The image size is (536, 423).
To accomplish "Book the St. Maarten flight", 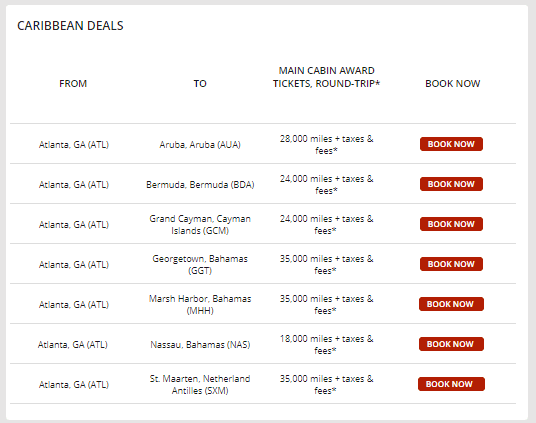I will 451,384.
